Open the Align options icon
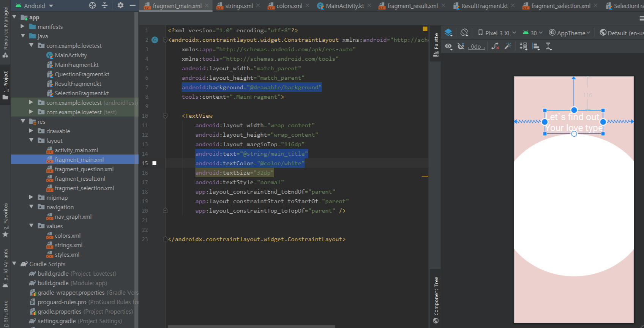Image resolution: width=644 pixels, height=328 pixels. pos(536,46)
